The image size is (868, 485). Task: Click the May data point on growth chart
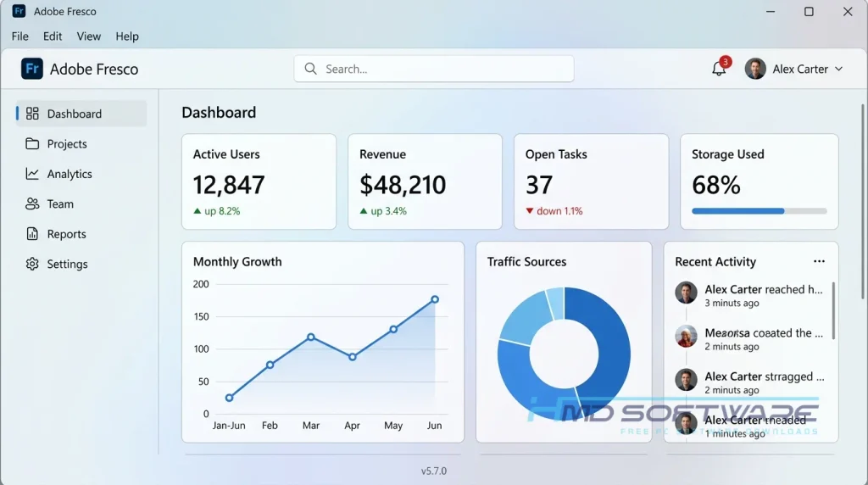393,330
